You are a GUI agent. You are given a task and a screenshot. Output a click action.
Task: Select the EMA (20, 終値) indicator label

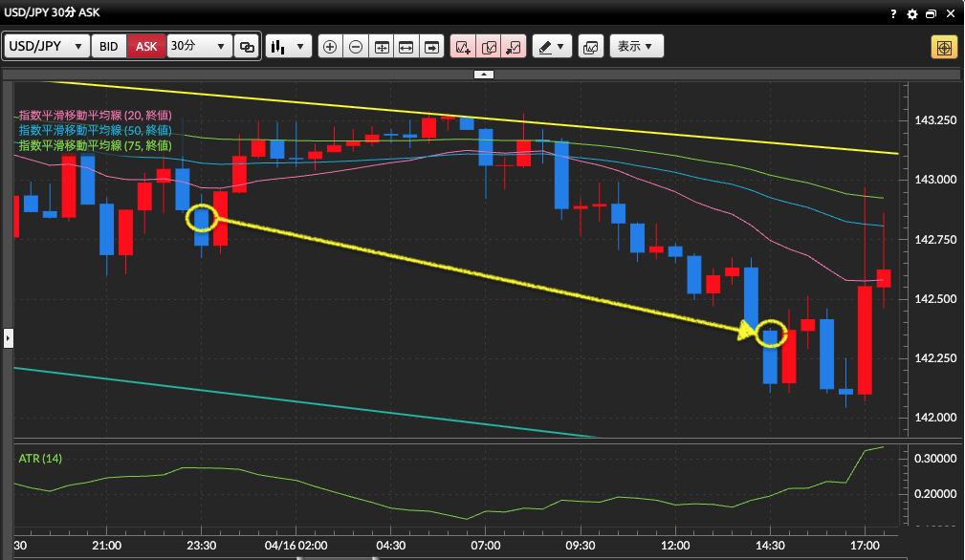[x=96, y=115]
